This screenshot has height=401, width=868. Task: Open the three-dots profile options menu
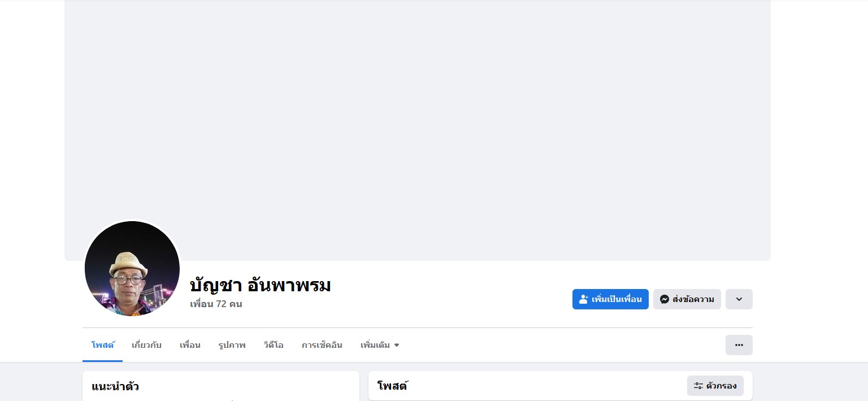(x=739, y=345)
